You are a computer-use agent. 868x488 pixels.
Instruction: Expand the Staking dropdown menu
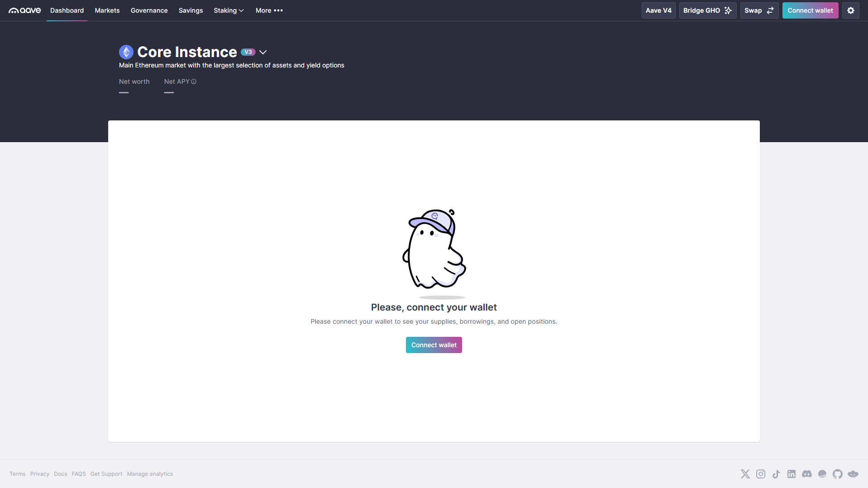[x=229, y=10]
